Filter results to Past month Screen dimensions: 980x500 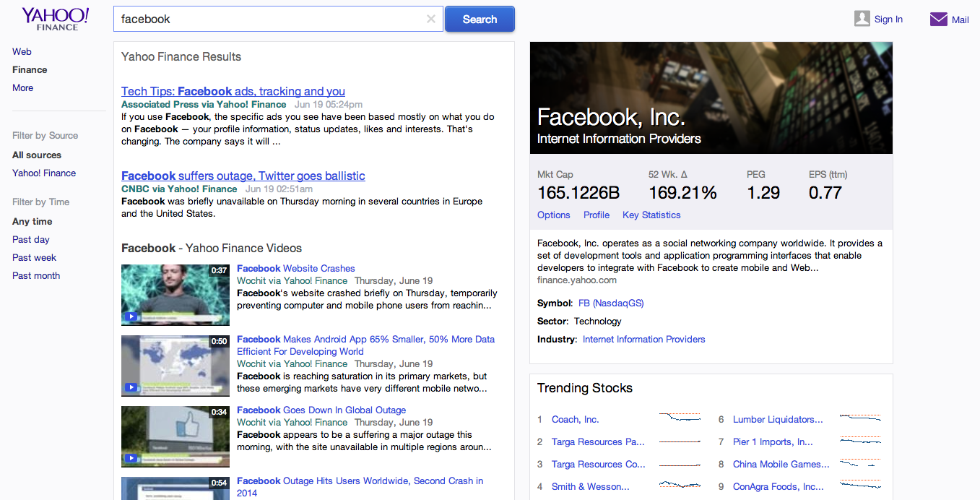pyautogui.click(x=36, y=275)
